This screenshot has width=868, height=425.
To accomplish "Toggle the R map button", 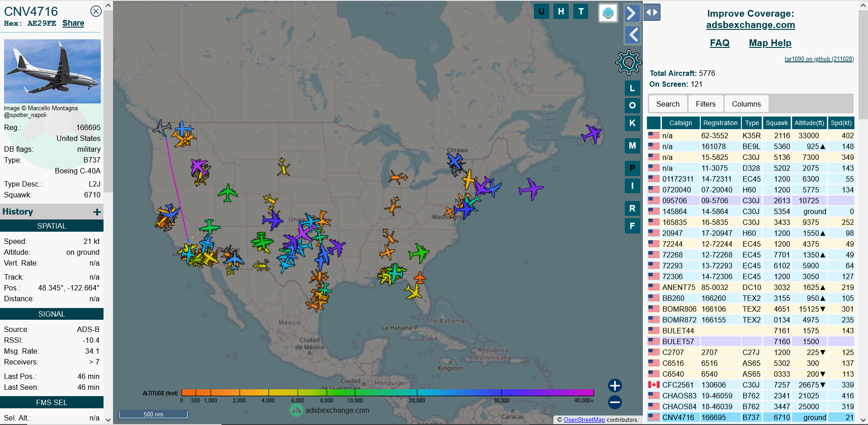I will point(632,208).
